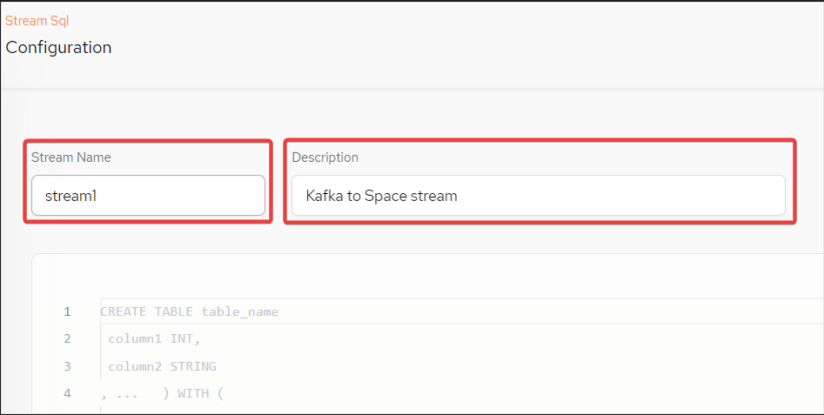The image size is (824, 415).
Task: Click the table_name placeholder in editor
Action: (x=240, y=312)
